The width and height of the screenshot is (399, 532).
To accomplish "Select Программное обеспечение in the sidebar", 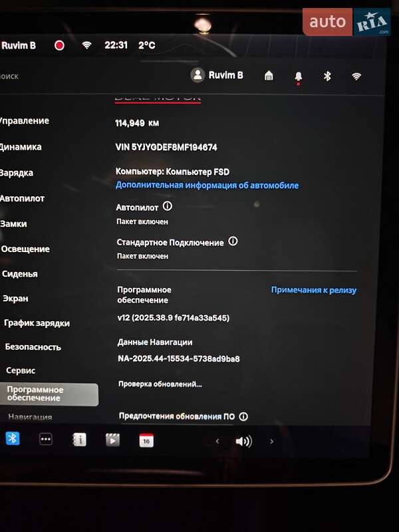I will (49, 394).
